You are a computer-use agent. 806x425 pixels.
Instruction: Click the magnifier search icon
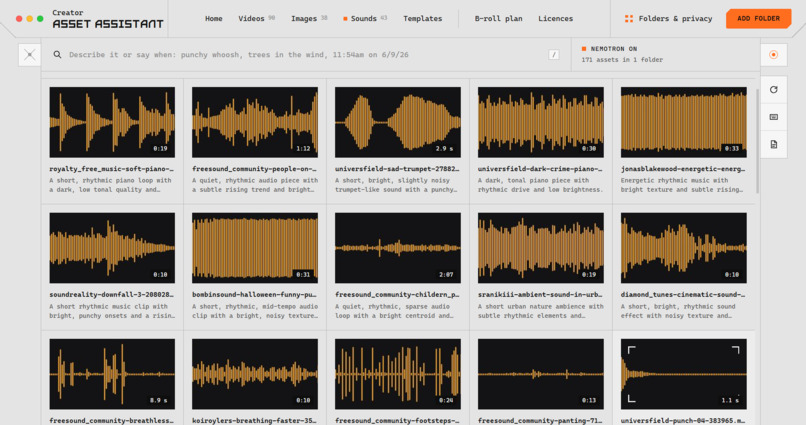tap(57, 54)
